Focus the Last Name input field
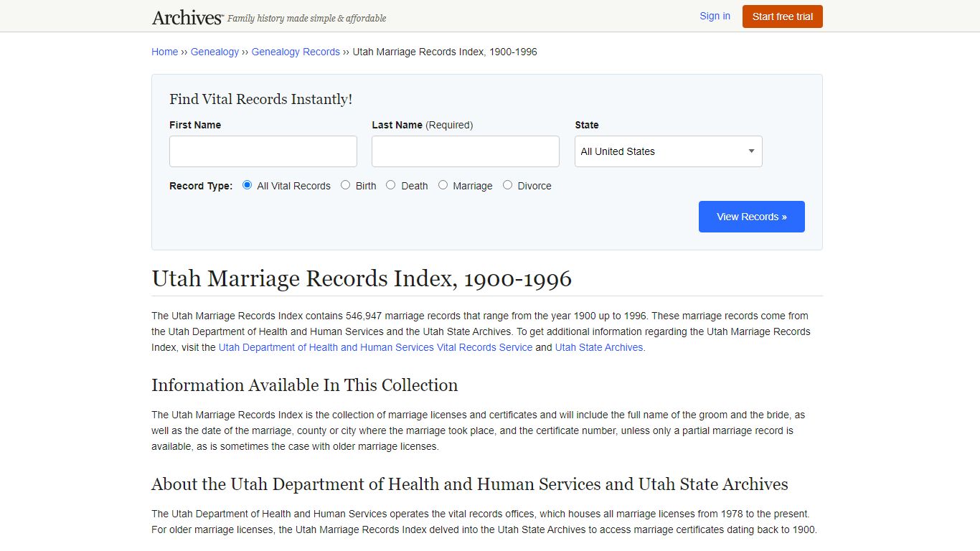 point(466,151)
